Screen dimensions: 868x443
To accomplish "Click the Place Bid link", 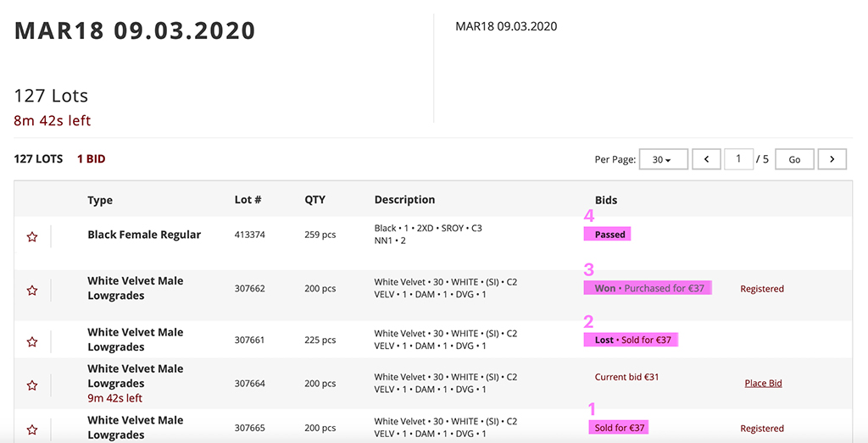I will 763,384.
